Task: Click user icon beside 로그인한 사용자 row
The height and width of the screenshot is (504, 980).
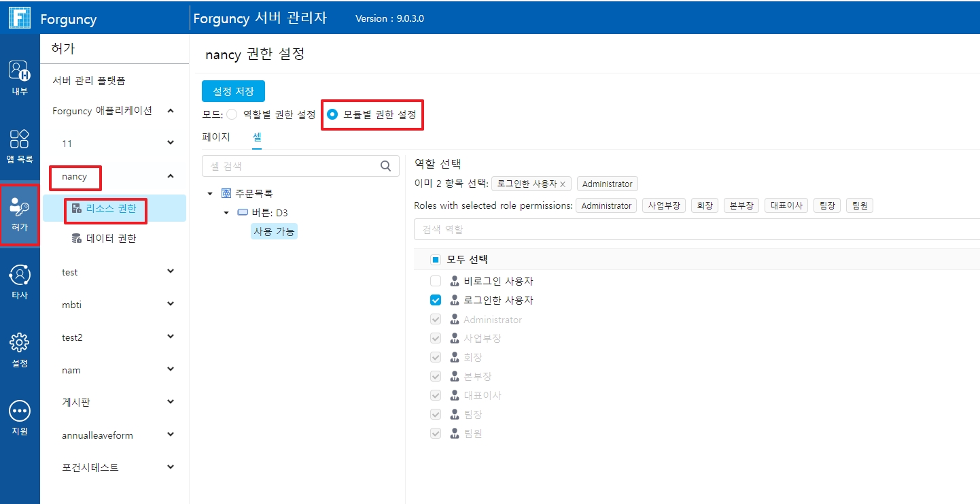Action: pyautogui.click(x=455, y=300)
